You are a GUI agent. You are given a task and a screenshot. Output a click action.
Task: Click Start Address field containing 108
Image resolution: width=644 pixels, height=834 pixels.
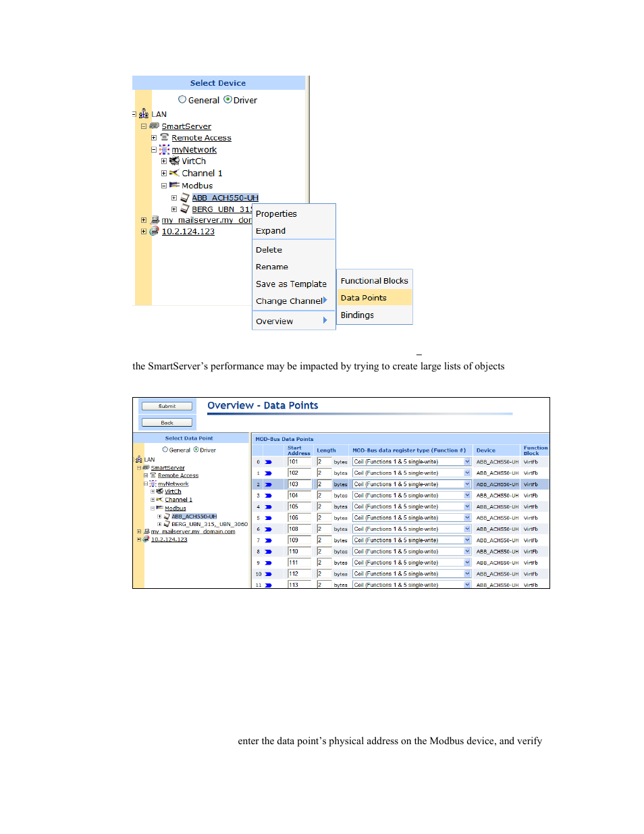pos(299,529)
